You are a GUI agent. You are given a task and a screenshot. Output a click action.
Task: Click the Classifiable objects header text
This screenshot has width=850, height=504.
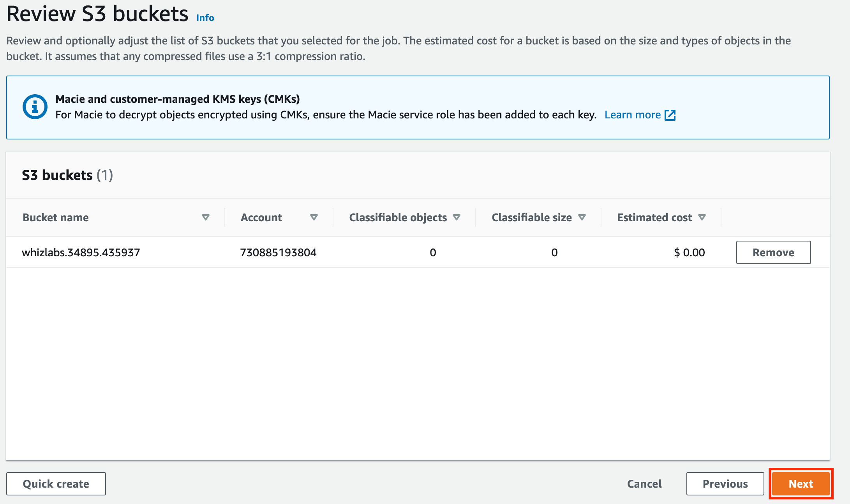tap(398, 217)
